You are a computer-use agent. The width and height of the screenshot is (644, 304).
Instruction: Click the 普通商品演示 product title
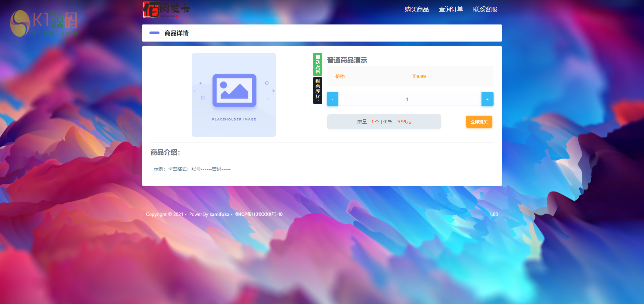coord(347,60)
